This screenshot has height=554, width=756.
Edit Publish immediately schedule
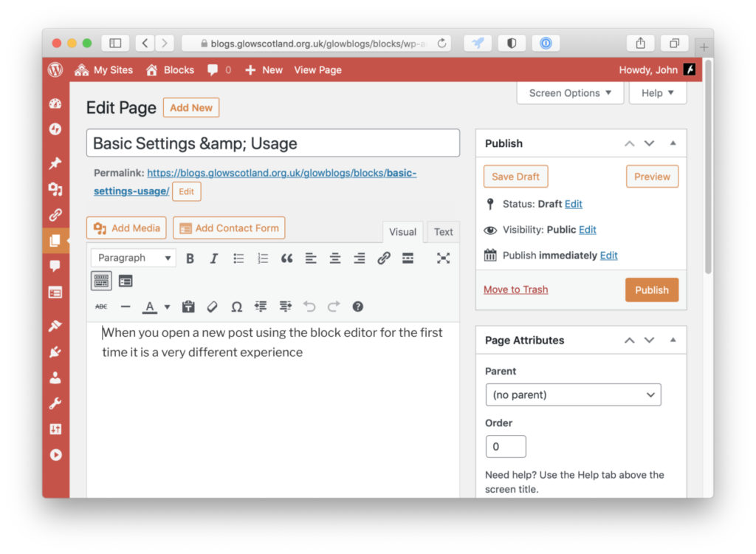(x=608, y=256)
